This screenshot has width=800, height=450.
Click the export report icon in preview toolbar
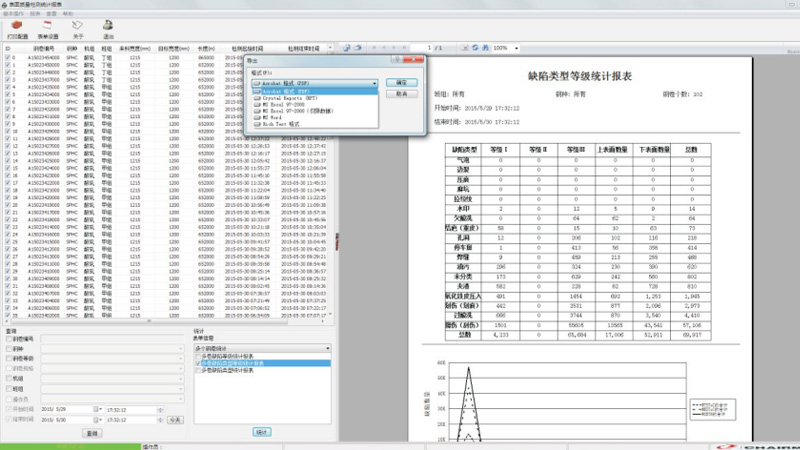tap(346, 47)
